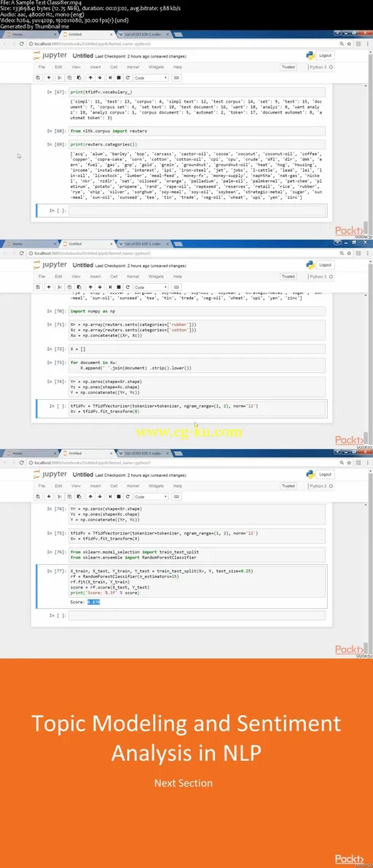Click run-cell icon in frame with reuters.categories output

pos(110,78)
